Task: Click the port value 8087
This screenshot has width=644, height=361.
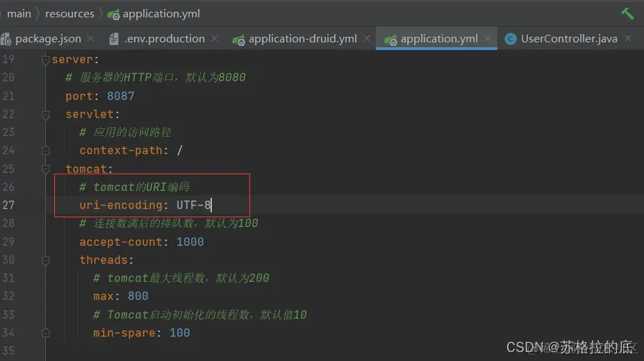Action: coord(121,96)
